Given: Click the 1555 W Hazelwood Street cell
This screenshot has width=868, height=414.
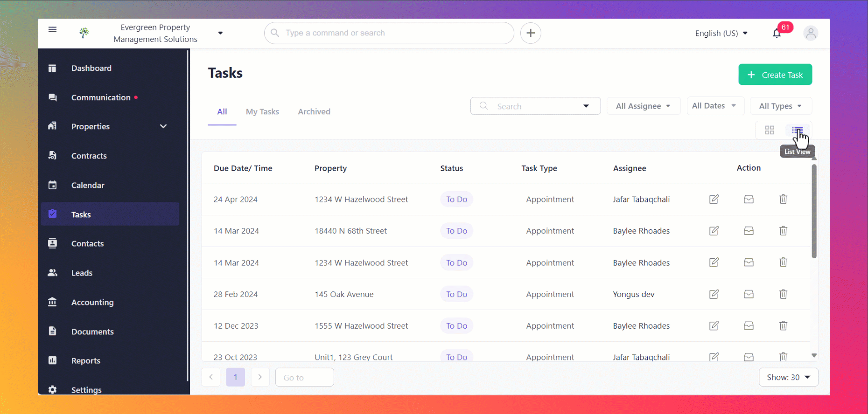Looking at the screenshot, I should click(x=361, y=326).
